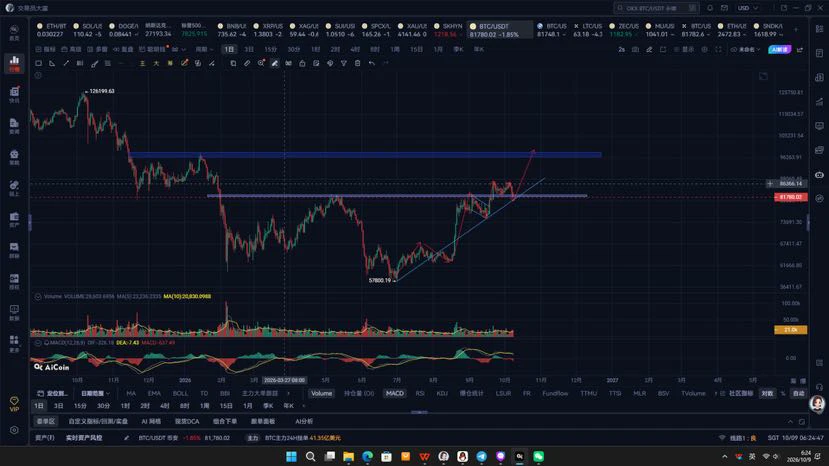Enable the KDJ indicator
The width and height of the screenshot is (829, 466).
point(442,393)
